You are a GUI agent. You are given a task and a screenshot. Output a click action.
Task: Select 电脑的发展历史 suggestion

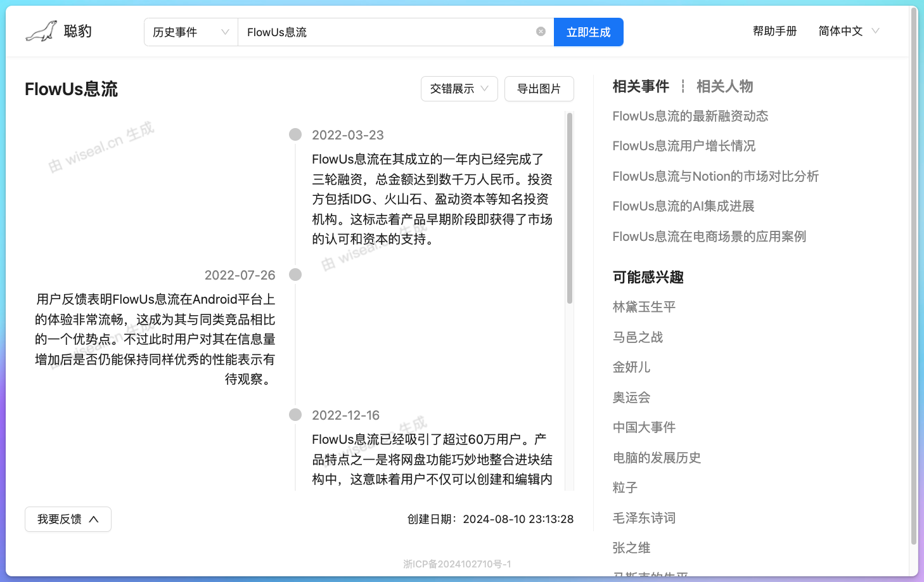point(657,458)
